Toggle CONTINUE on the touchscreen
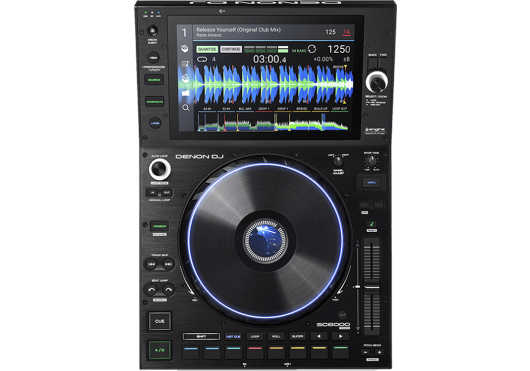The width and height of the screenshot is (530, 371). pos(231,49)
